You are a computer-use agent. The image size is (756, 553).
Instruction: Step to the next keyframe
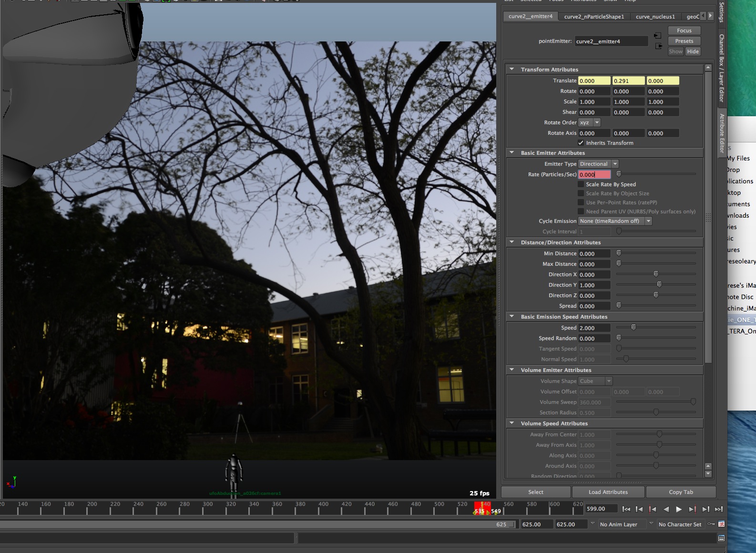tap(692, 509)
